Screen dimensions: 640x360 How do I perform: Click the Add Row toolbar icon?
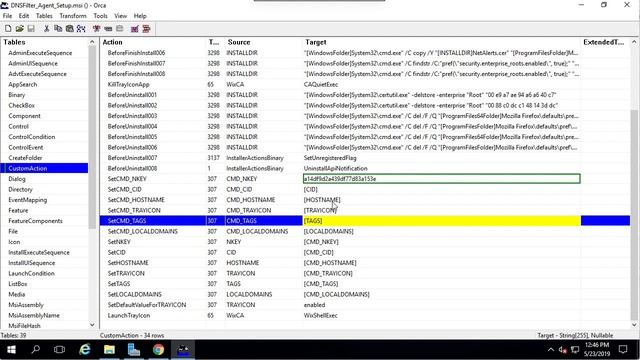click(108, 29)
